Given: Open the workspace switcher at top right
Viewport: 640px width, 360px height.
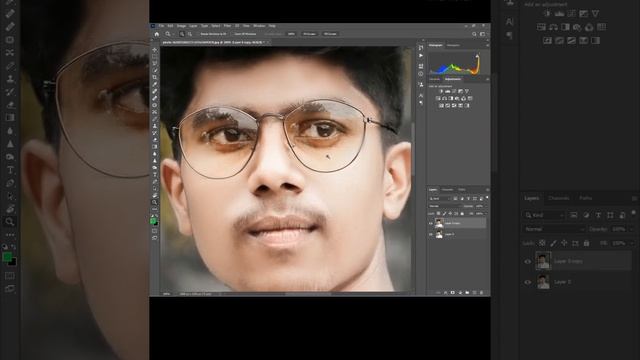Looking at the screenshot, I should pos(482,34).
